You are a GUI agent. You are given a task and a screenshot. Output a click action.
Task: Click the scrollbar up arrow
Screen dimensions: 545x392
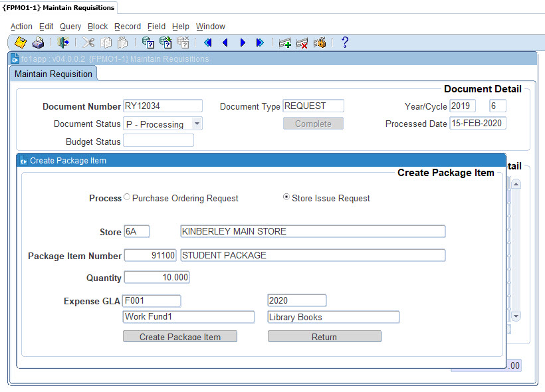(x=516, y=184)
